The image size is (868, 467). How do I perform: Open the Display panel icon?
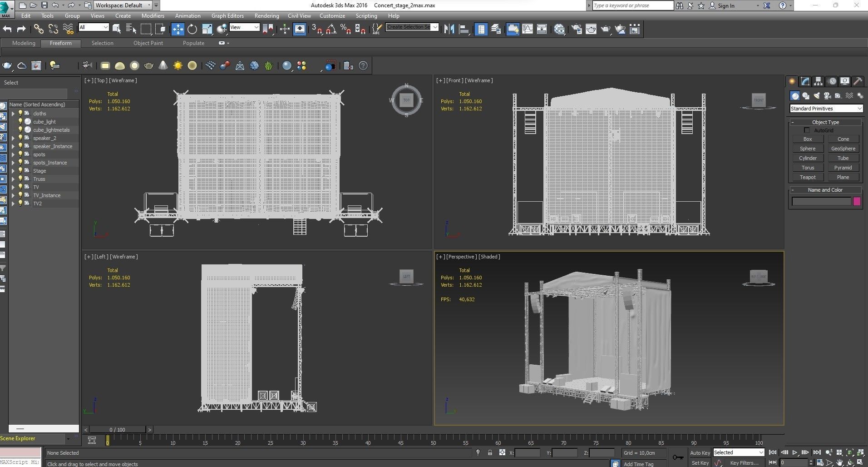pos(844,81)
